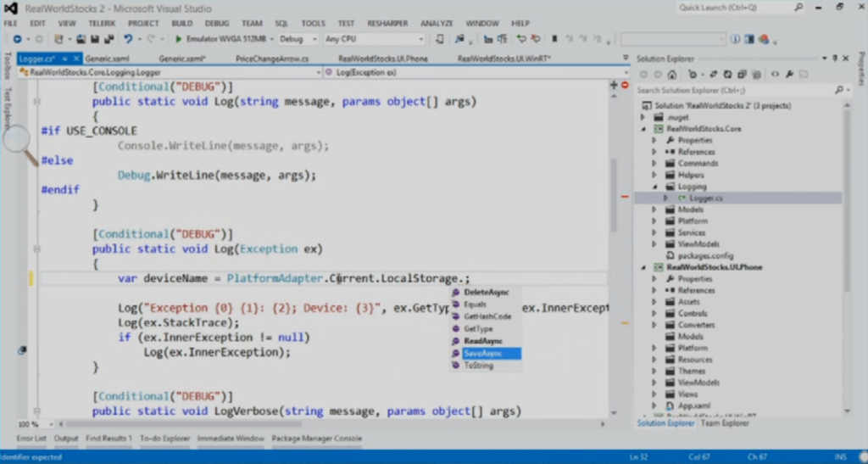
Task: Click the red error indicator atop the scrollbar
Action: 625,86
